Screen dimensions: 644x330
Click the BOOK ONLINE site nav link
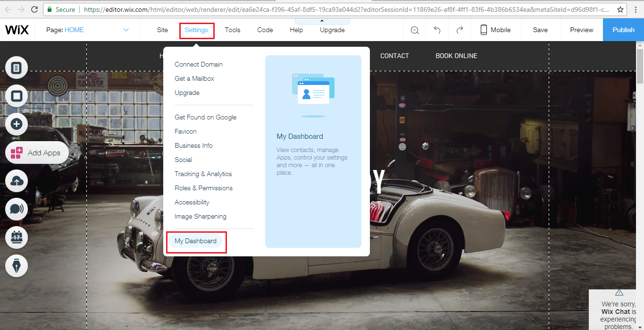point(456,56)
